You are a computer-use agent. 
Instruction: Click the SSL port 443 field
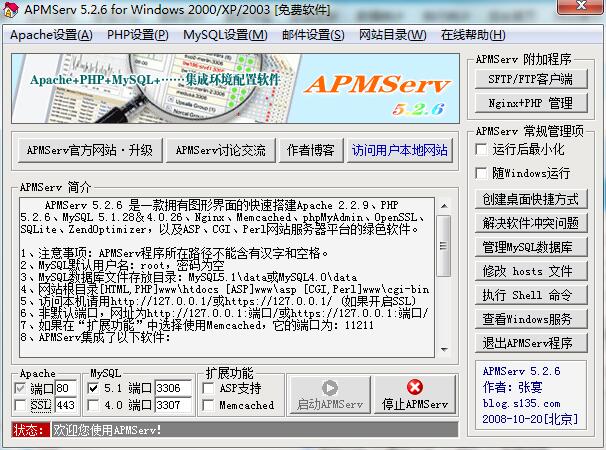[x=66, y=405]
